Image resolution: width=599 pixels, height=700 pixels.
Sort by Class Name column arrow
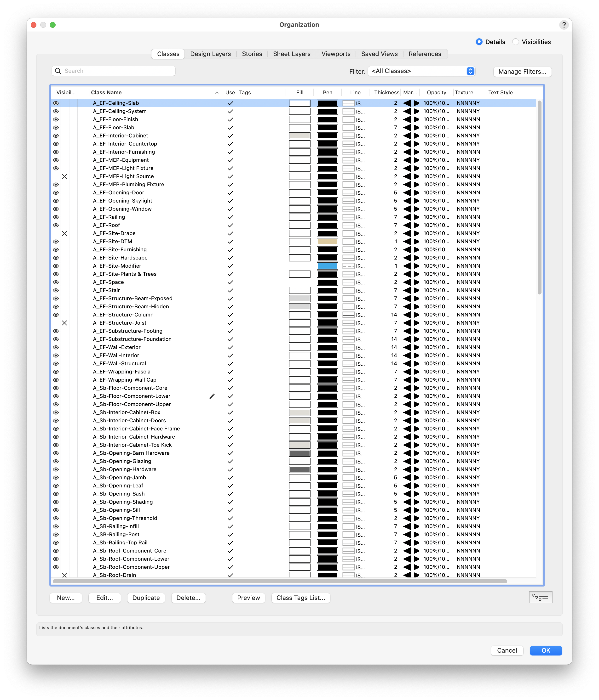216,93
